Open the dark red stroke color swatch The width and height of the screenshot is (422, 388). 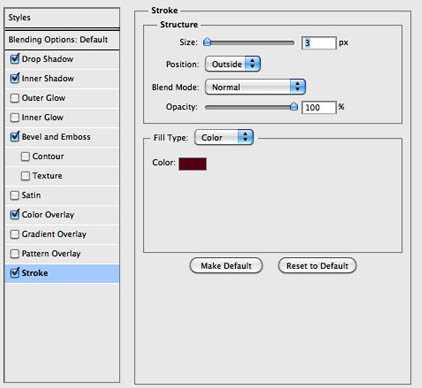[x=193, y=164]
